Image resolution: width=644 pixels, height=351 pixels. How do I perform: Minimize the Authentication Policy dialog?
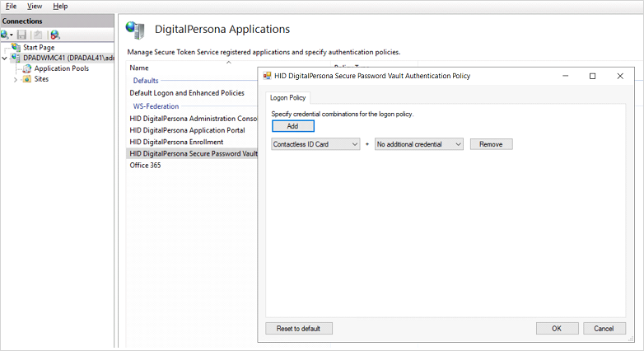click(566, 76)
